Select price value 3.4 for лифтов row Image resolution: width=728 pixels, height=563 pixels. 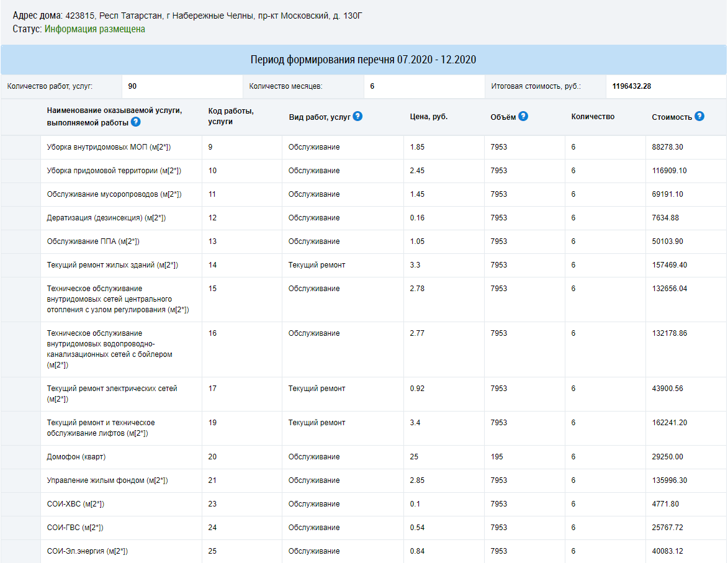415,423
